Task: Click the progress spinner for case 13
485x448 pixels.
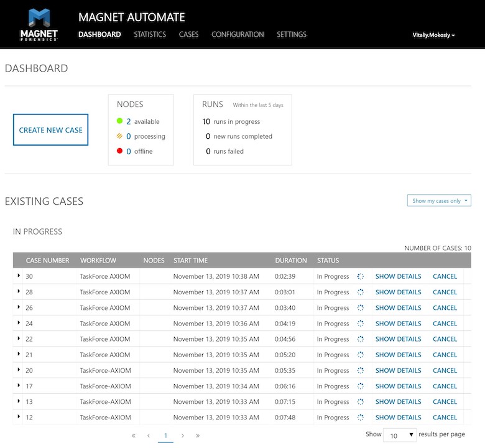Action: (x=361, y=401)
